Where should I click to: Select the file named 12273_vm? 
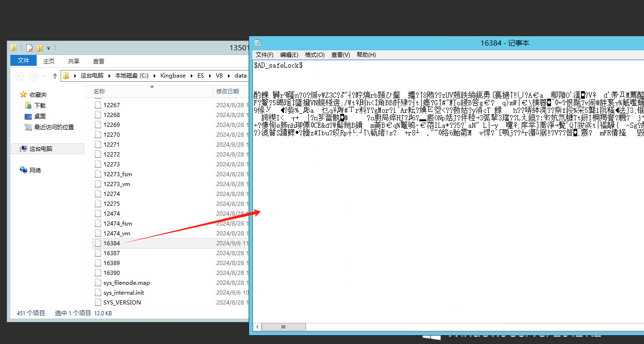click(117, 184)
